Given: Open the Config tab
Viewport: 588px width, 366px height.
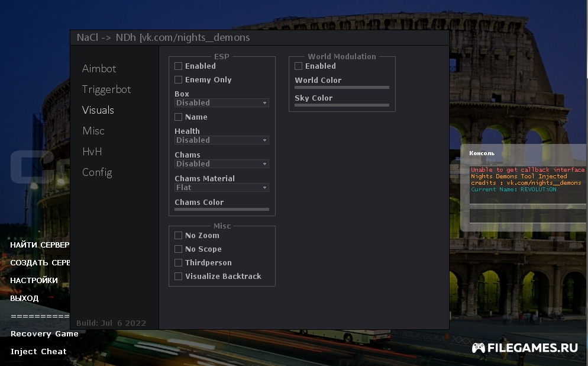Looking at the screenshot, I should click(x=97, y=172).
